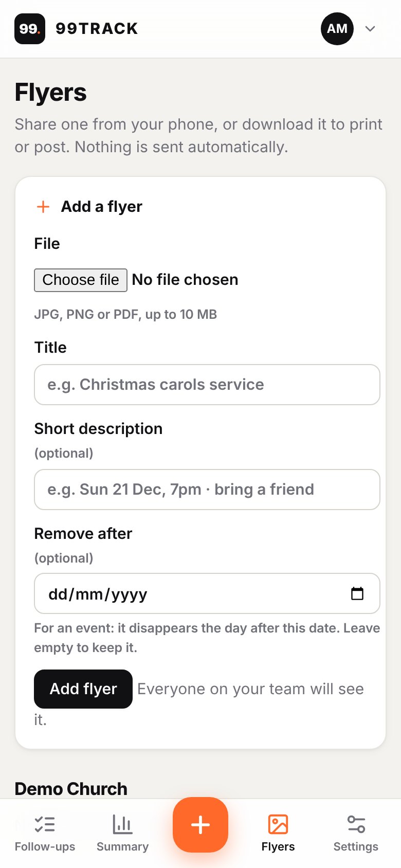
Task: Open the Follow-ups tab
Action: point(45,834)
